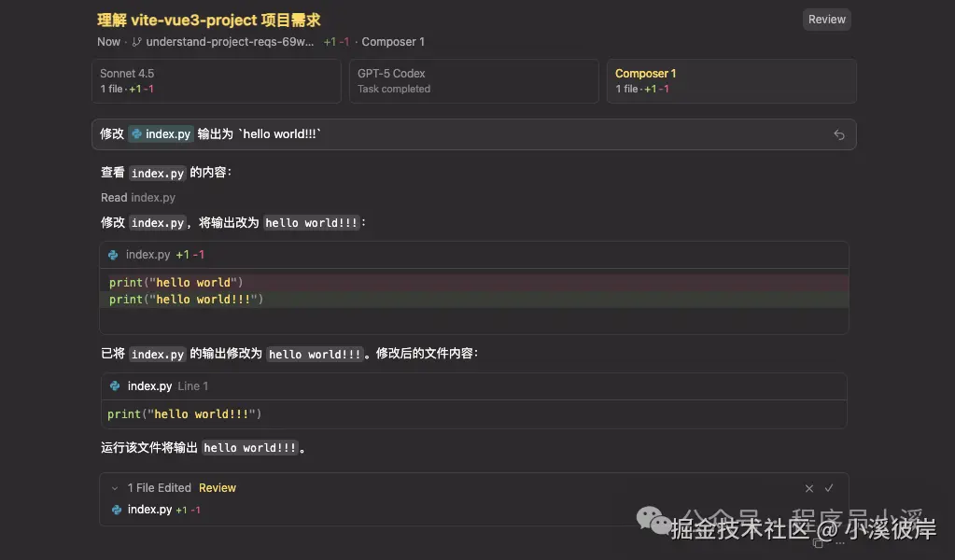Click inside the prompt message box
Image resolution: width=955 pixels, height=560 pixels.
tap(474, 134)
